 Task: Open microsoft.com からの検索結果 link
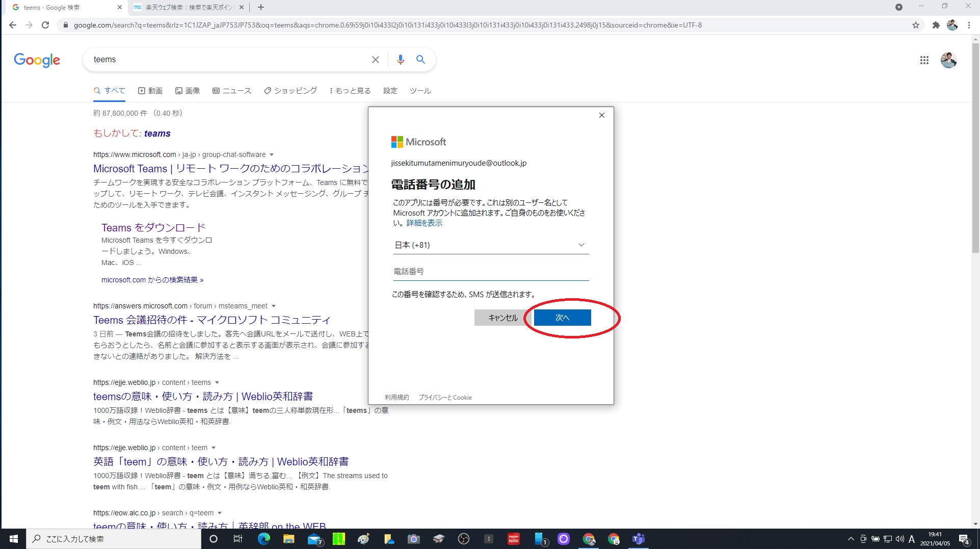tap(152, 280)
